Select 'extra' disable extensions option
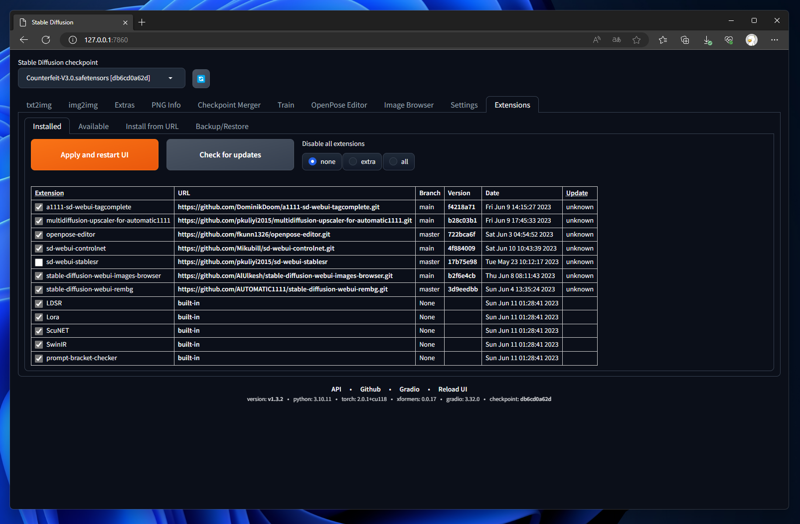800x524 pixels. tap(362, 162)
